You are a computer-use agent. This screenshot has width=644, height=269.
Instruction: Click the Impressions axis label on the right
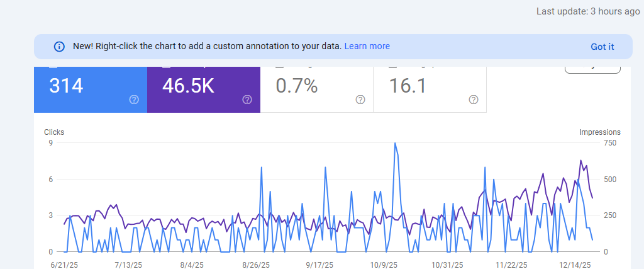[599, 132]
